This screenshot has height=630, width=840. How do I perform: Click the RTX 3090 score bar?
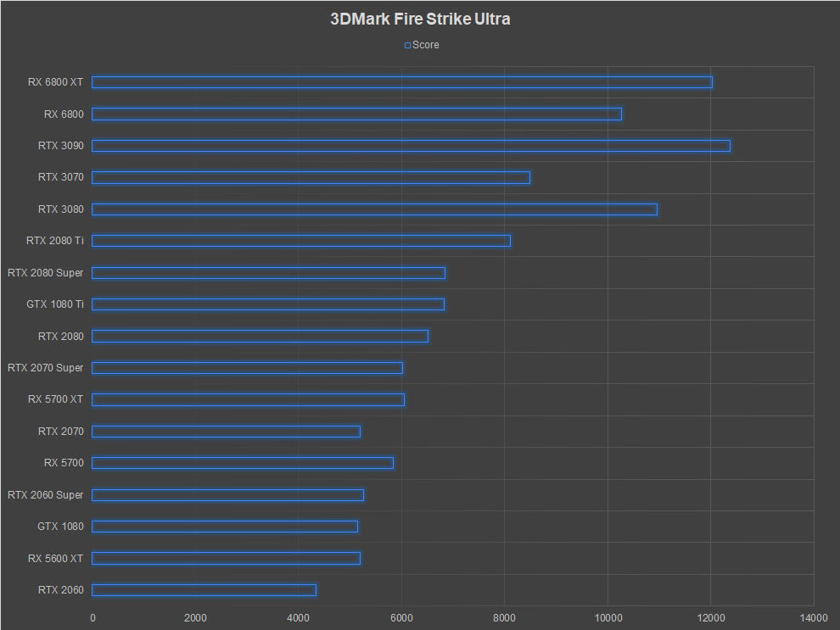click(x=411, y=146)
